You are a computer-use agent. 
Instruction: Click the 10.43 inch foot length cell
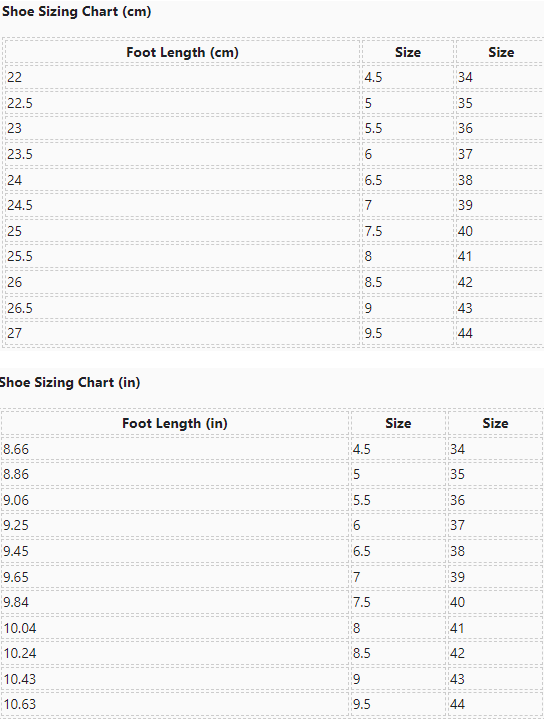pyautogui.click(x=175, y=679)
